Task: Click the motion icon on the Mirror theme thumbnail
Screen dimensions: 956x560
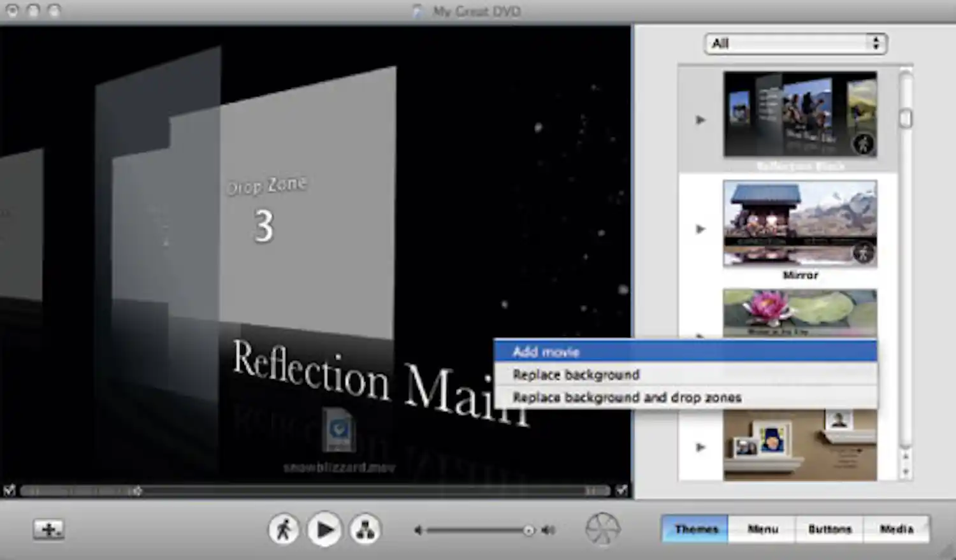Action: click(864, 254)
